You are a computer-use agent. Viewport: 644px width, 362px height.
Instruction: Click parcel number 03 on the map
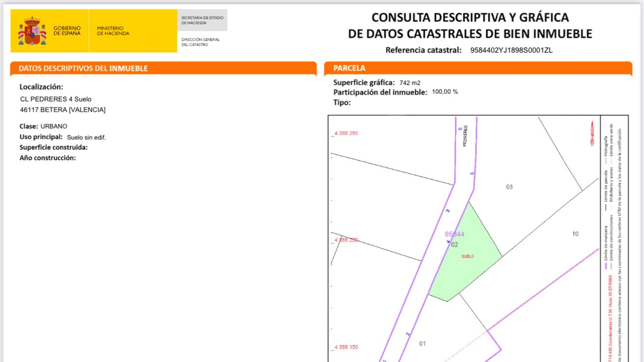click(x=509, y=187)
